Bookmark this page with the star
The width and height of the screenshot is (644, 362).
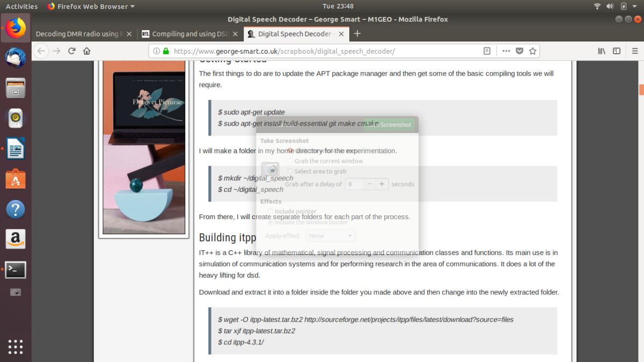(x=532, y=51)
